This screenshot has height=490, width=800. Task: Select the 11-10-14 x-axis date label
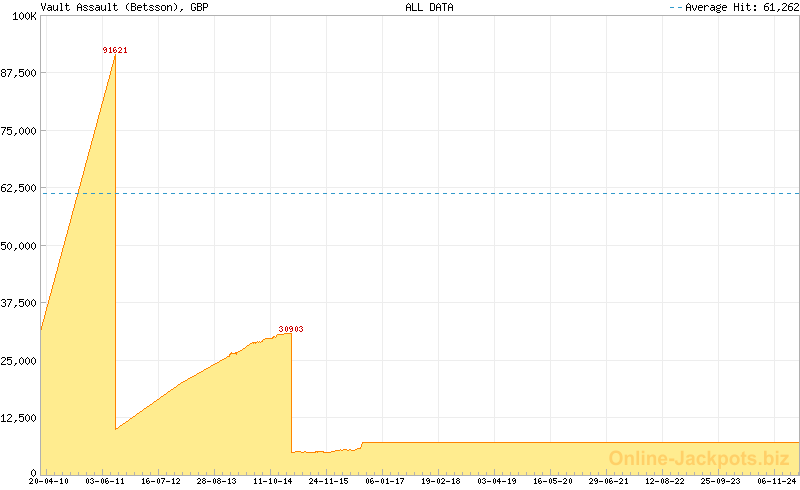[273, 481]
